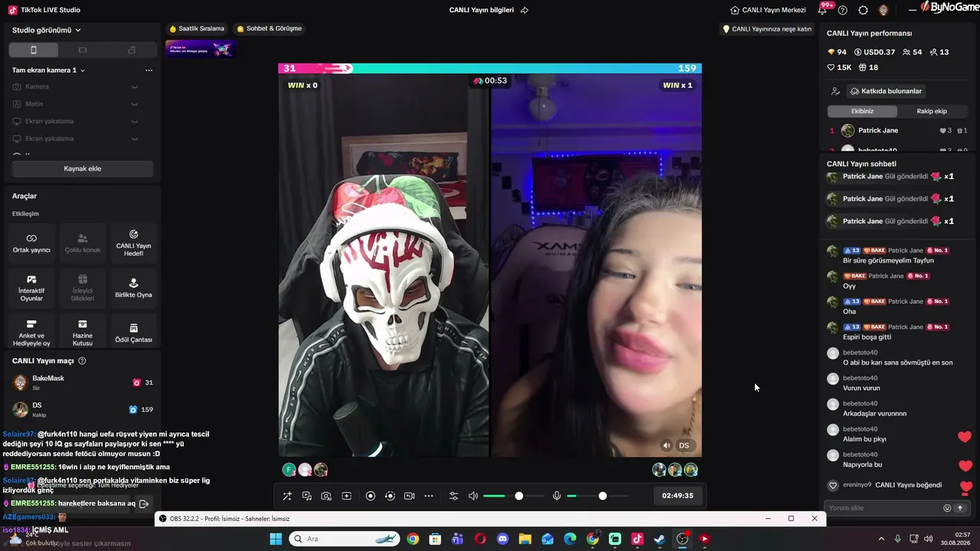
Task: Click the CANLI Yayın bilgileri title
Action: 482,10
